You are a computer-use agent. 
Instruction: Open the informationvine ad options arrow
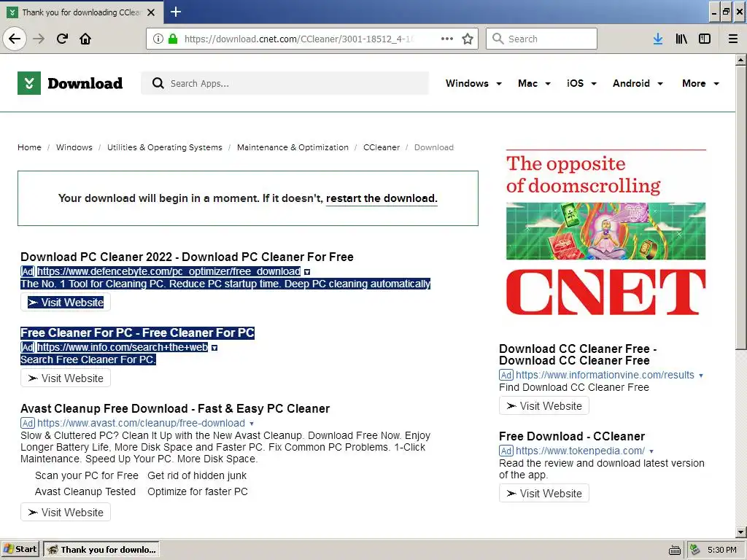tap(701, 376)
